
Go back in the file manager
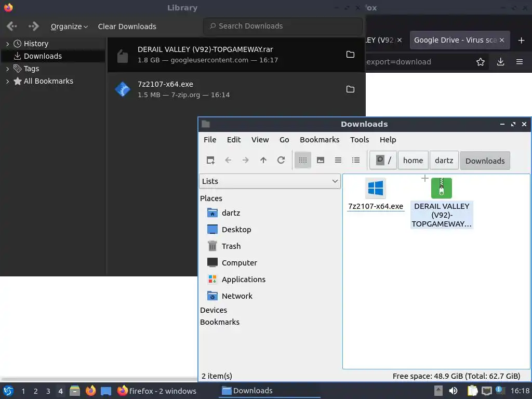[228, 160]
